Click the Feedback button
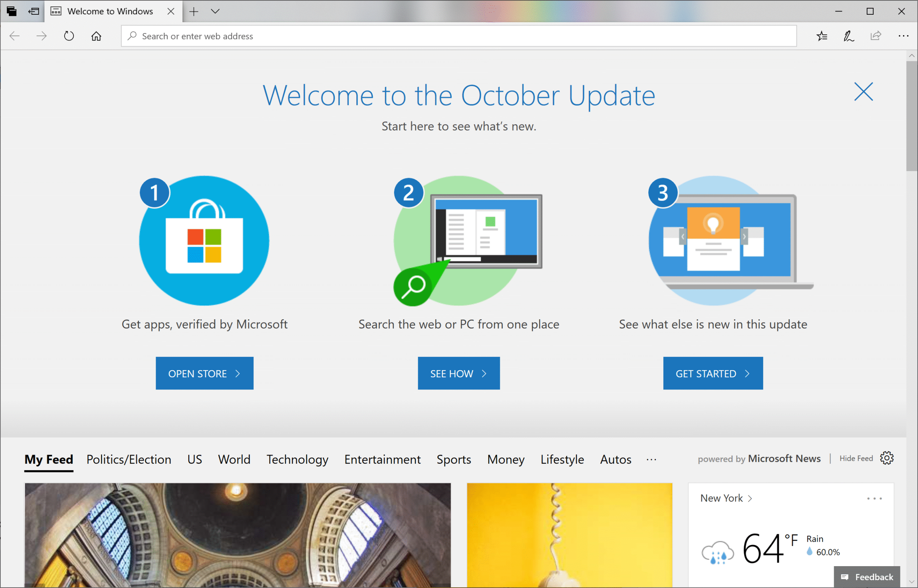Screen dimensions: 918x588 [x=867, y=577]
